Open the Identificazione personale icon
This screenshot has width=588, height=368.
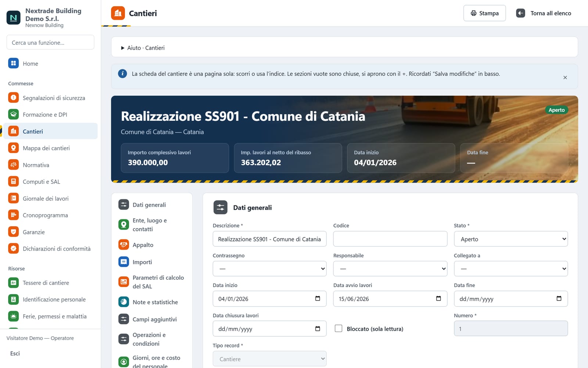(x=13, y=300)
